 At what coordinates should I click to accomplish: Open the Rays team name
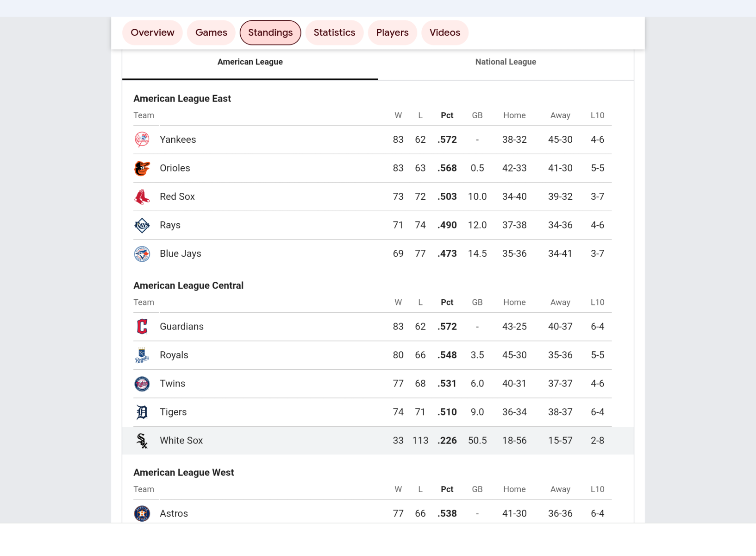click(x=170, y=225)
